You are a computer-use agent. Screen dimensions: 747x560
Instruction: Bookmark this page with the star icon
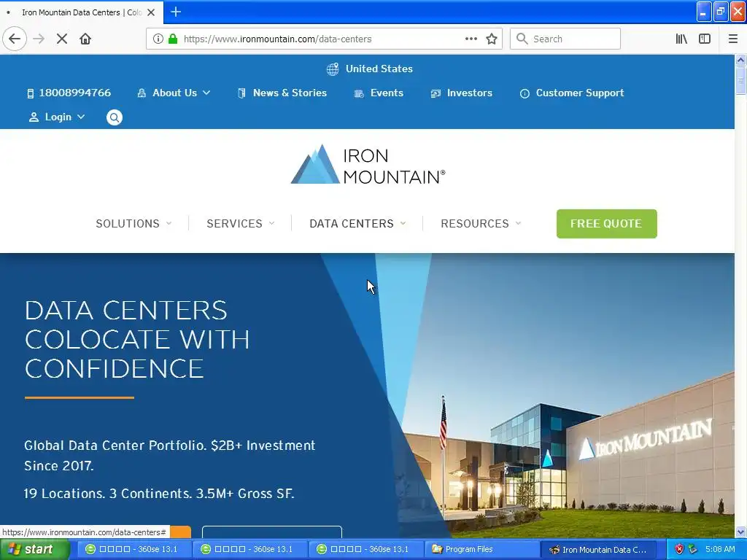coord(492,39)
